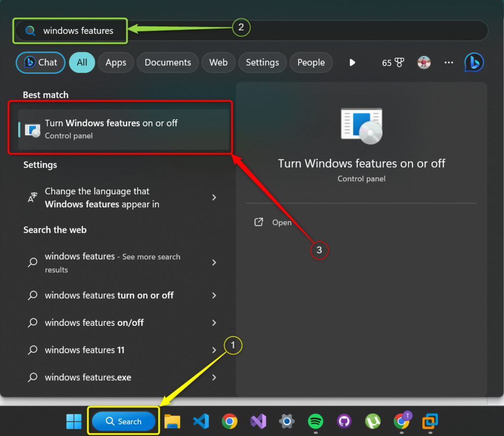Open Bing Chat via the Bing icon

473,62
